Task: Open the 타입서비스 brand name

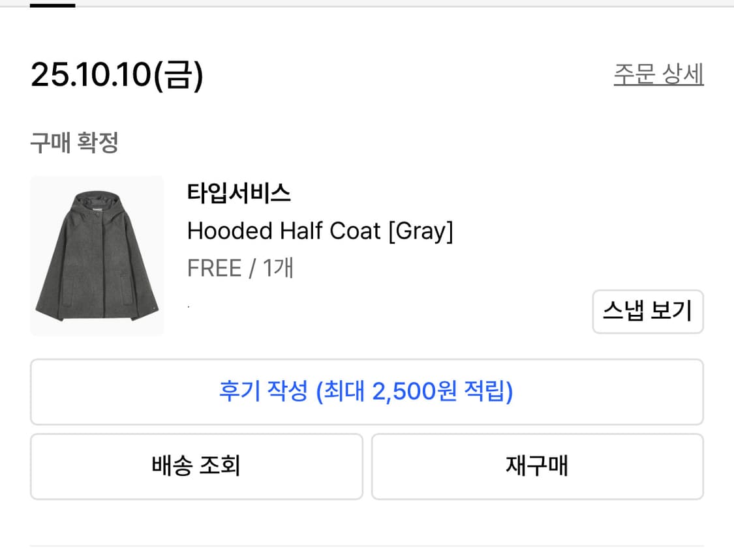Action: (x=239, y=193)
